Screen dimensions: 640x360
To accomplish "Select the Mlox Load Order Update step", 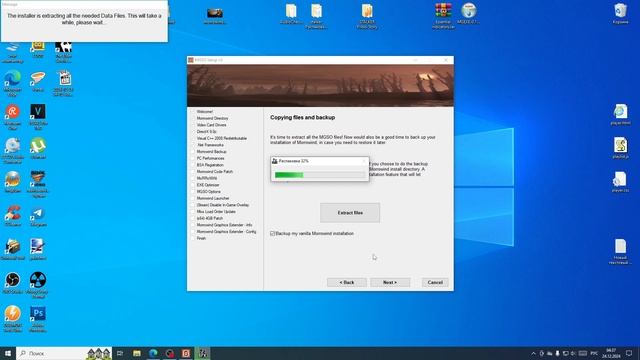I will (x=216, y=211).
